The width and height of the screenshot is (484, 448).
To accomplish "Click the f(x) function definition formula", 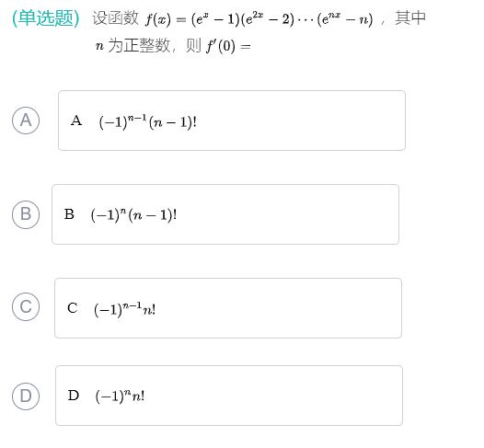I will pos(259,19).
